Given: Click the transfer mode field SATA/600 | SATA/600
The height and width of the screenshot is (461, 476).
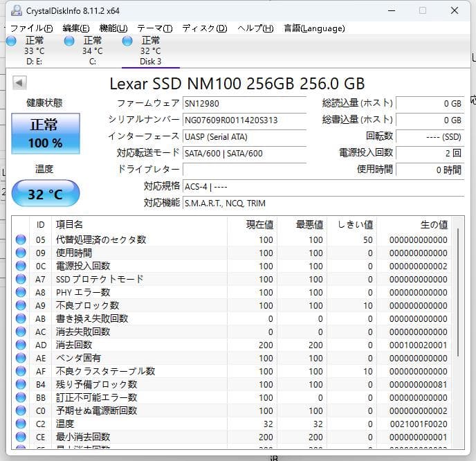Looking at the screenshot, I should (x=244, y=153).
